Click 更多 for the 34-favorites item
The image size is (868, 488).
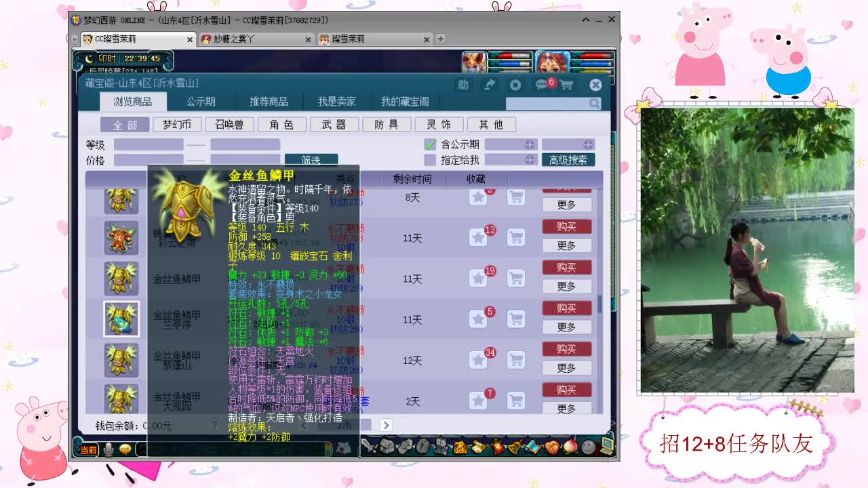(567, 368)
